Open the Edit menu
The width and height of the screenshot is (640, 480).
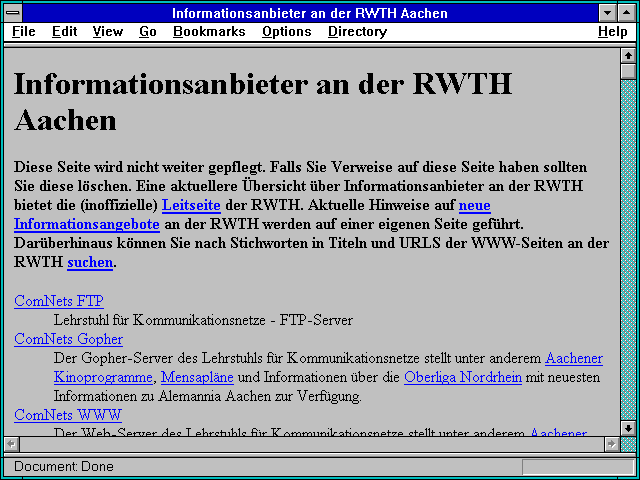pos(64,32)
